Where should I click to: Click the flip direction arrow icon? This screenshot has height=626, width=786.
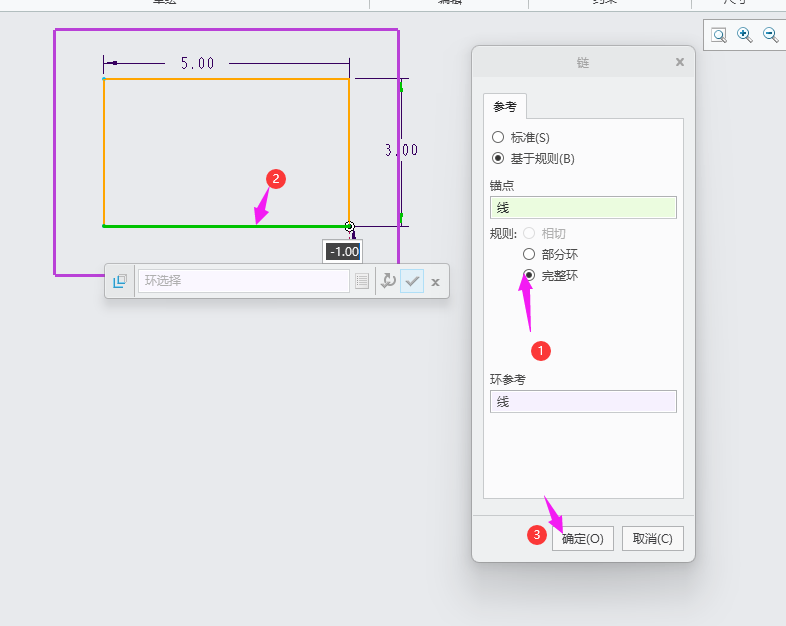pos(388,282)
